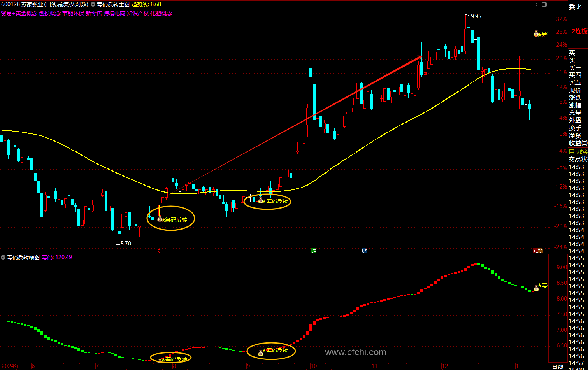Click the 买一 bid row
The height and width of the screenshot is (370, 588).
pyautogui.click(x=575, y=53)
